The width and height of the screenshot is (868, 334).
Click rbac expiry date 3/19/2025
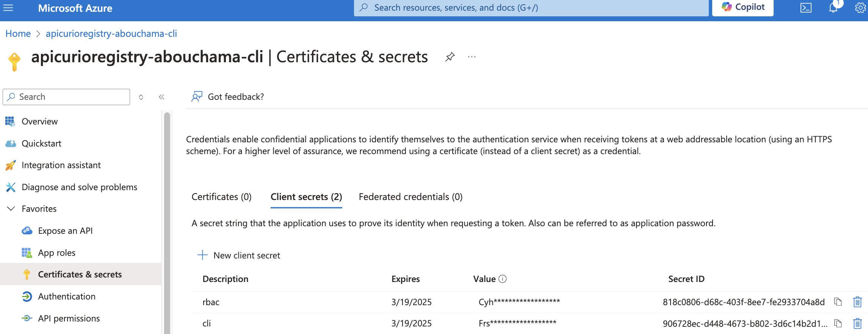coord(412,302)
